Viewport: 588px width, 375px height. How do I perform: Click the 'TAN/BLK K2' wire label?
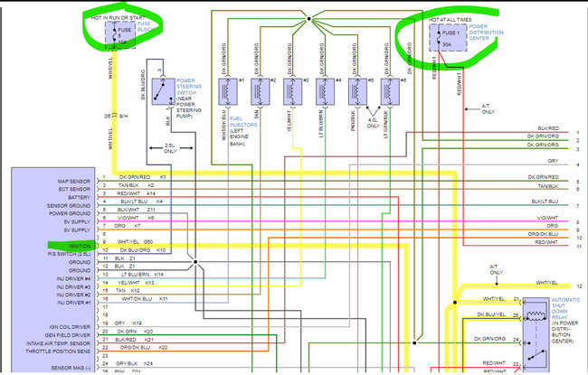(137, 185)
